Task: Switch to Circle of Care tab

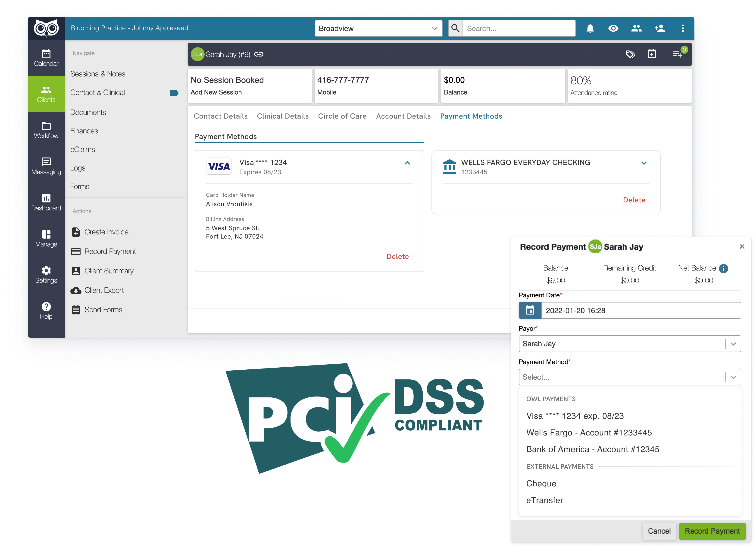Action: [x=342, y=116]
